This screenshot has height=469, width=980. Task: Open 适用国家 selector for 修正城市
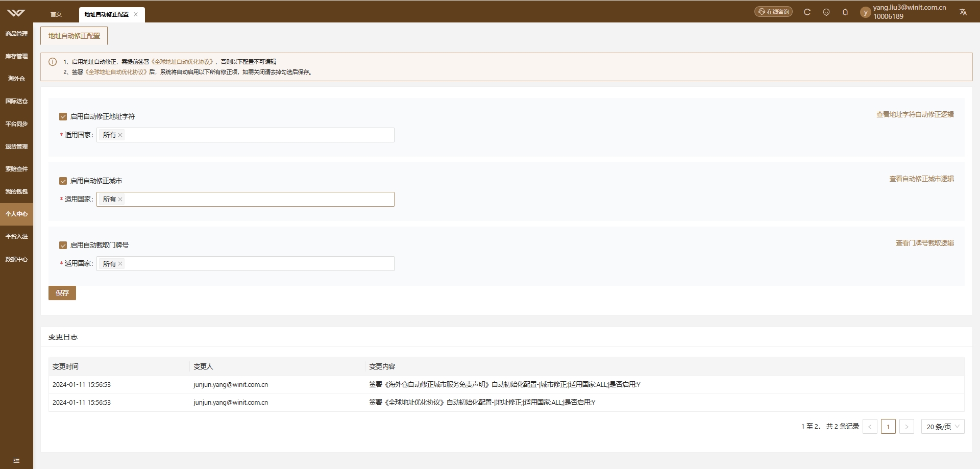pyautogui.click(x=246, y=200)
